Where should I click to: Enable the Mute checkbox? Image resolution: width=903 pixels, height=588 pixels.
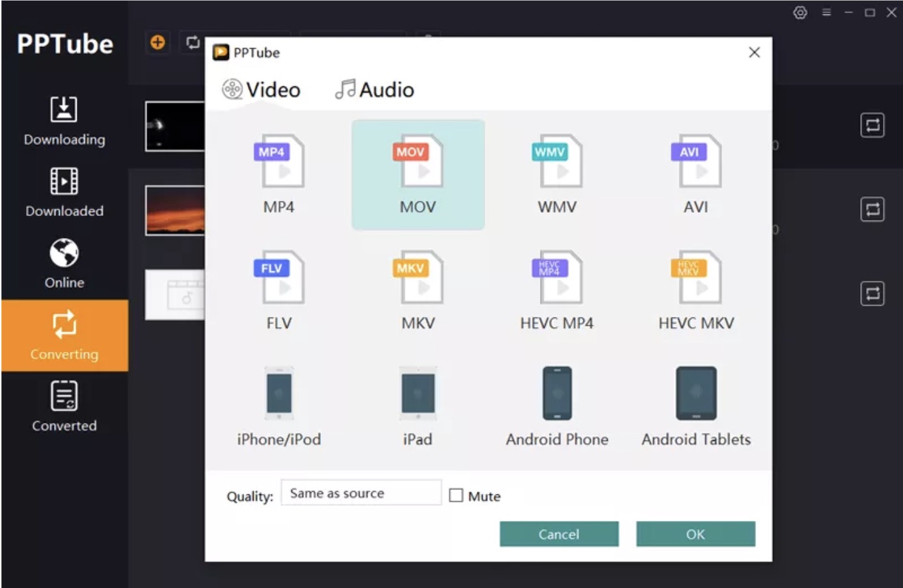click(457, 496)
